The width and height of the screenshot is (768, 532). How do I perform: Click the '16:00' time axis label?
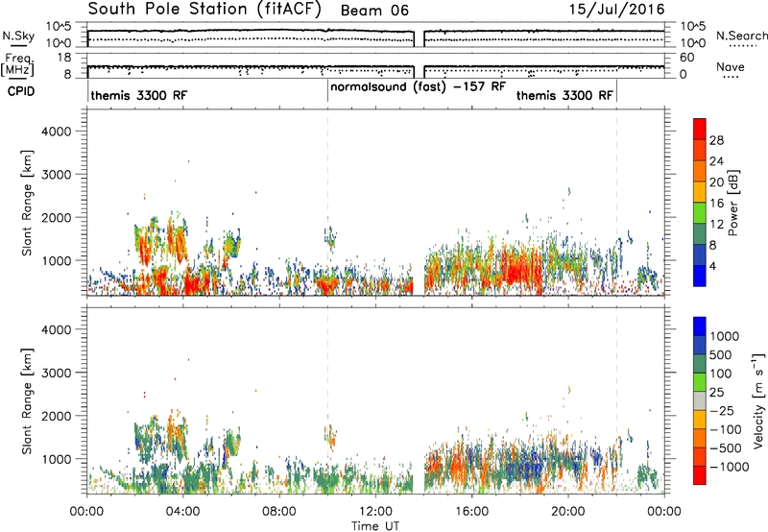(x=471, y=512)
